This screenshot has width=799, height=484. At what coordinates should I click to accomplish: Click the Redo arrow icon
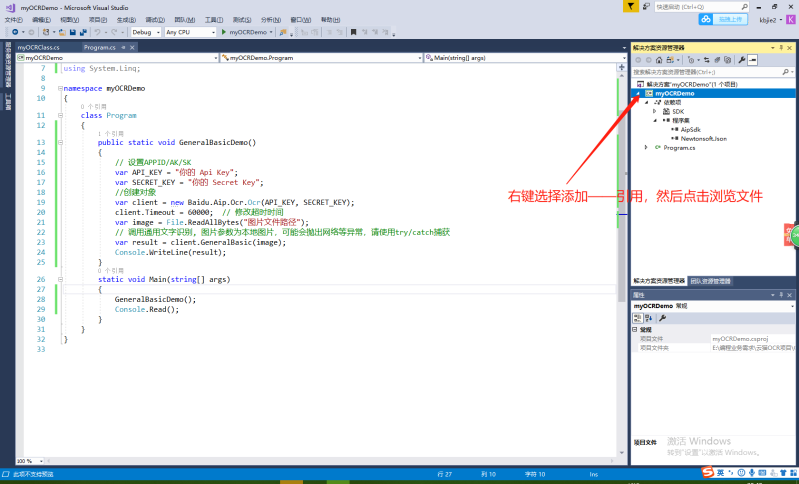click(x=114, y=32)
